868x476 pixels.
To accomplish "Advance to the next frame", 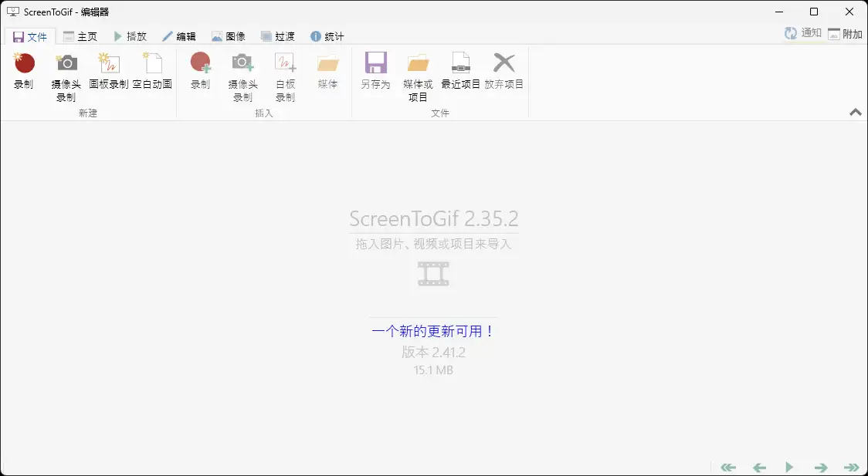I will (820, 468).
